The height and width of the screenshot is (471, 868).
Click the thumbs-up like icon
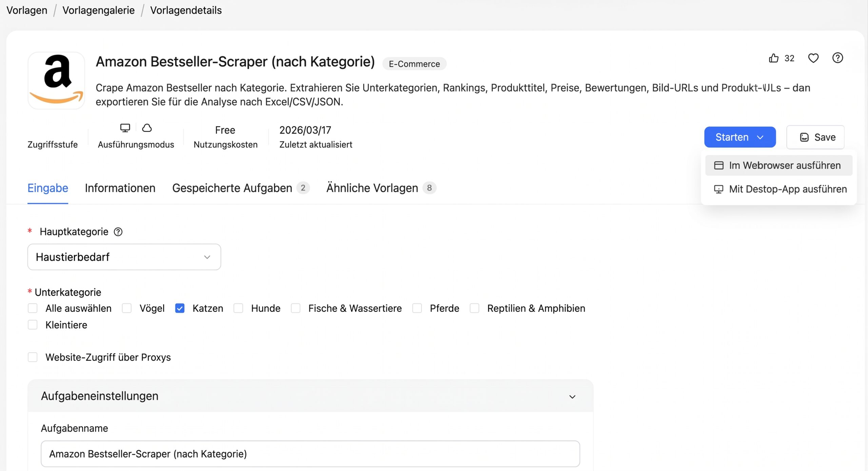[x=773, y=58]
